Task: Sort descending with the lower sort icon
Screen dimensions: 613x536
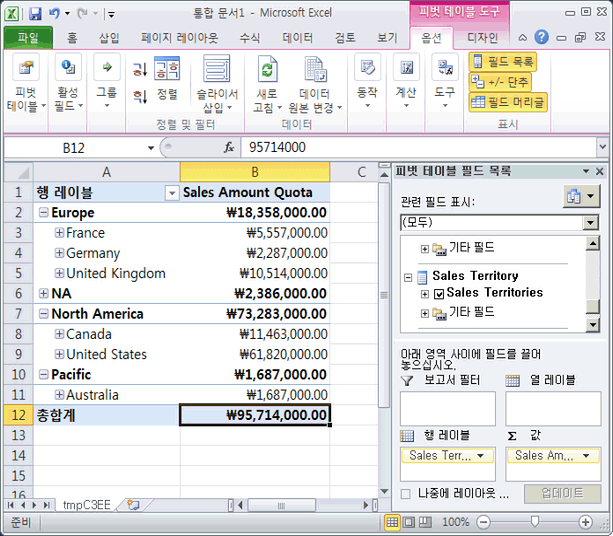Action: [x=140, y=96]
